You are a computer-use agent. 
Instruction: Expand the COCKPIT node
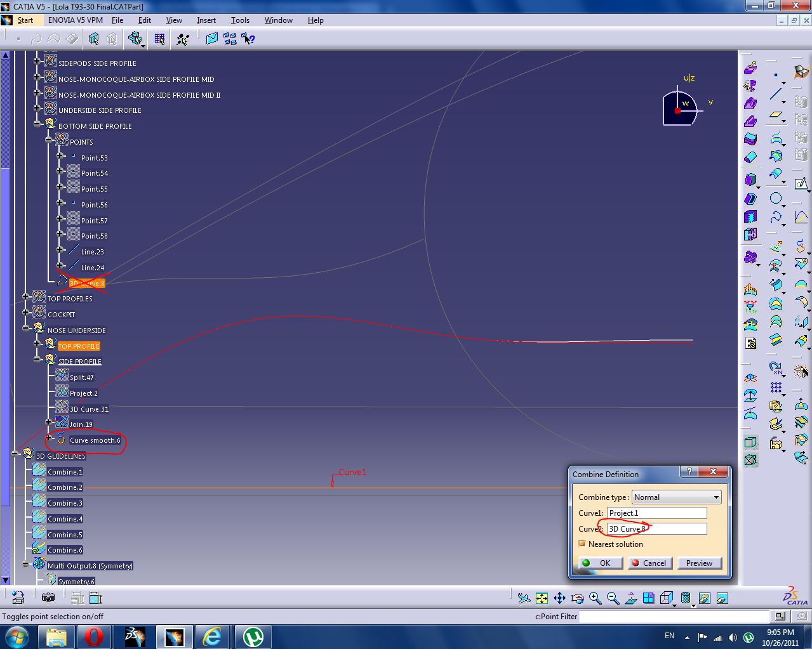point(26,312)
